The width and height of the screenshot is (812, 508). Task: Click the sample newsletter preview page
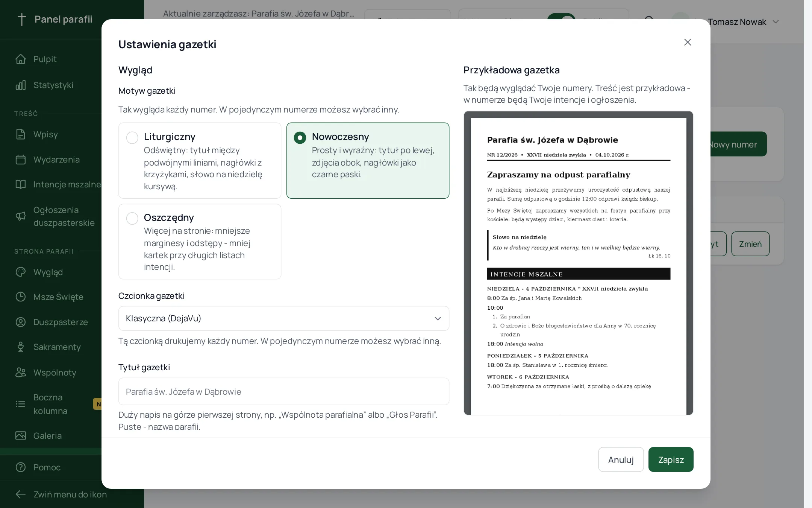(579, 266)
